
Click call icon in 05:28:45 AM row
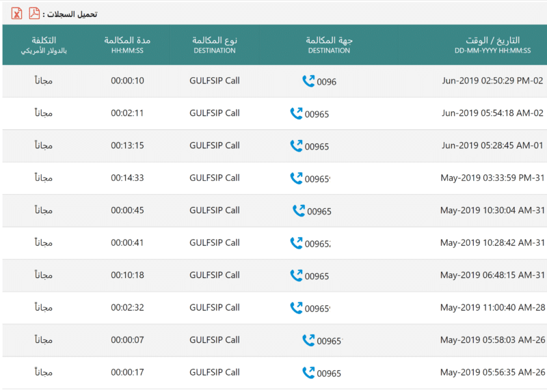coord(296,145)
